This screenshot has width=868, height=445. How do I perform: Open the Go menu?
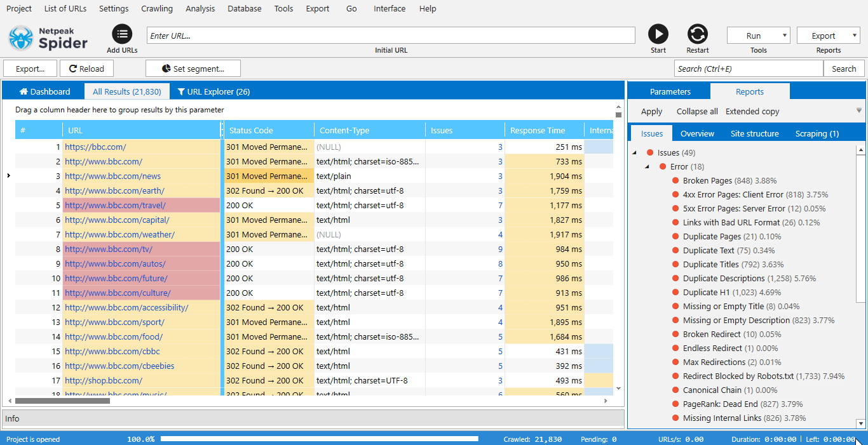[351, 8]
